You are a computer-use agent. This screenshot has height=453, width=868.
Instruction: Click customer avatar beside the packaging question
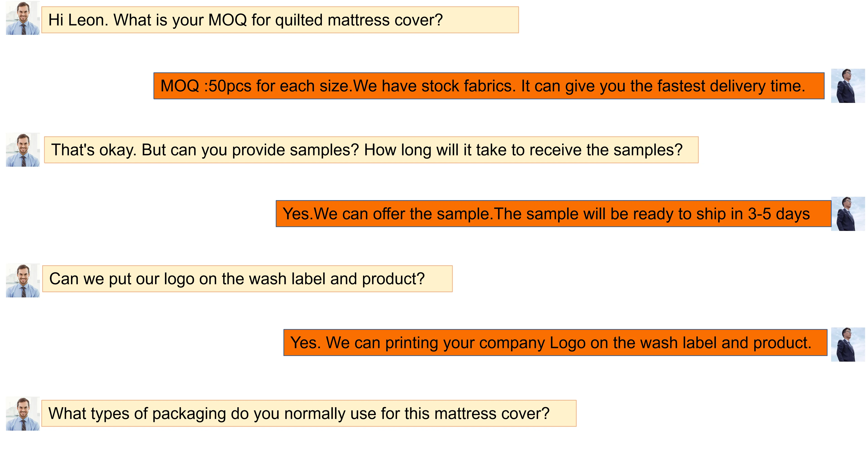(23, 414)
